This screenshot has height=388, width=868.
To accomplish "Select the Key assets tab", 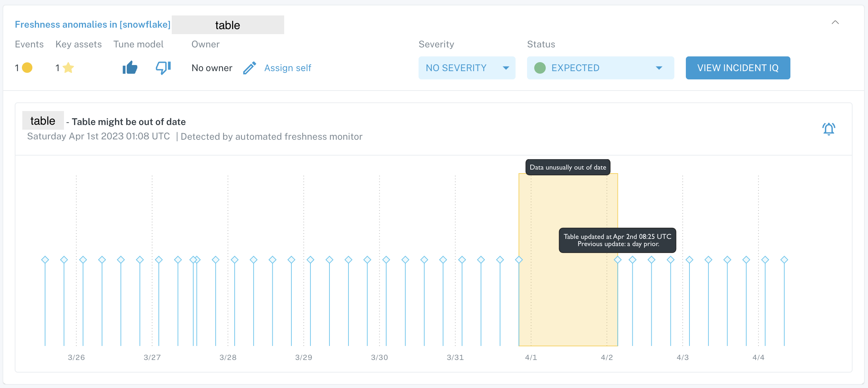I will point(78,44).
